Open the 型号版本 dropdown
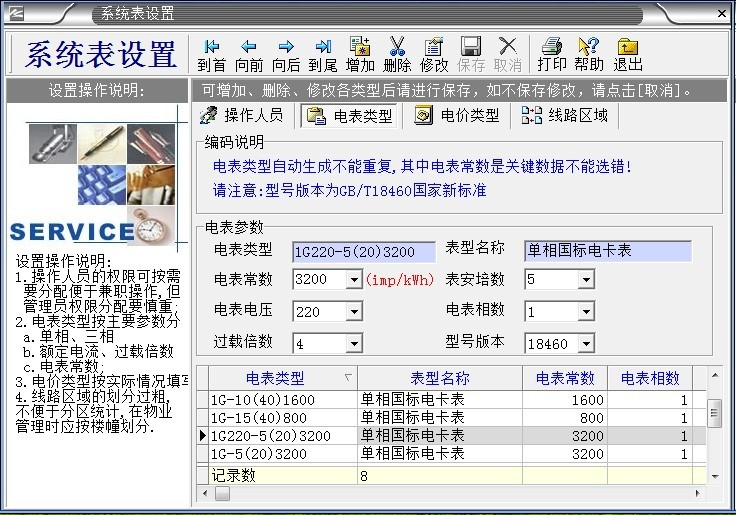The image size is (736, 515). coord(586,344)
